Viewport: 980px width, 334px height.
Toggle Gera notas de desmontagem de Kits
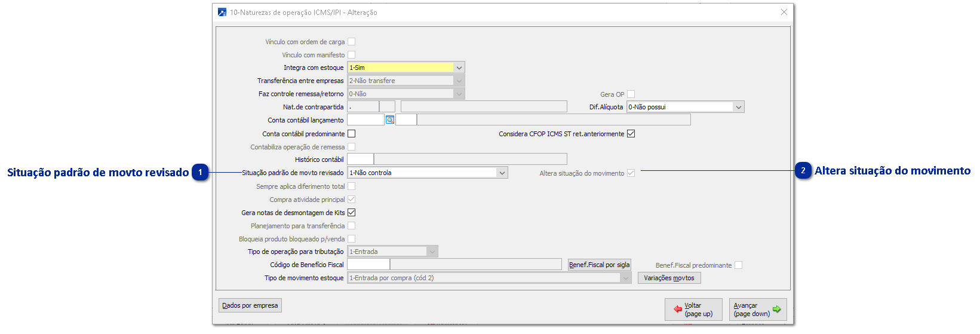[x=351, y=213]
